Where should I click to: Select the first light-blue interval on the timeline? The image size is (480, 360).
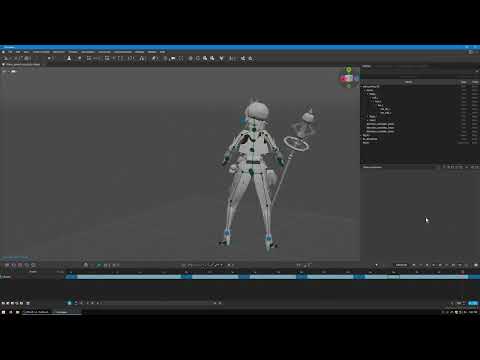click(x=129, y=277)
